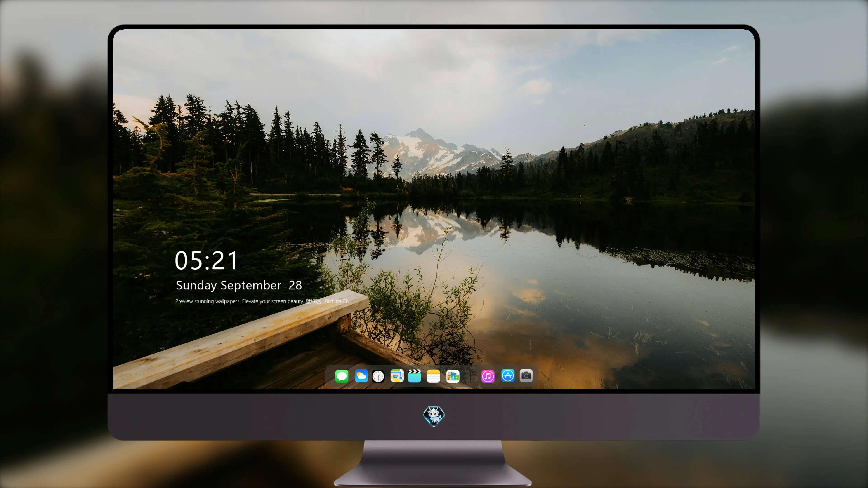Open the Camera app in the dock

tap(526, 376)
